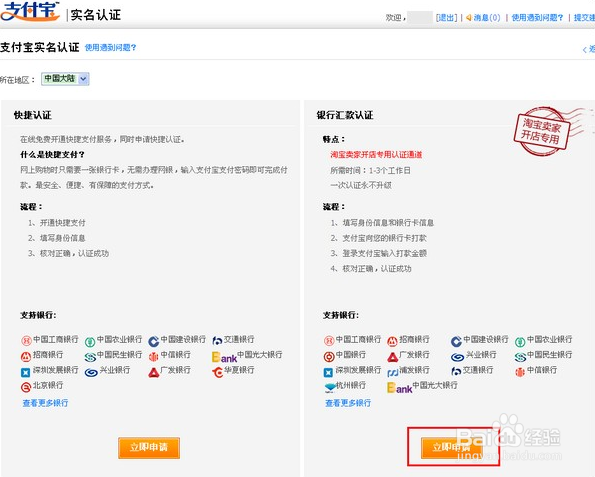
Task: Click 立即申请 button under 快捷认证
Action: click(149, 448)
